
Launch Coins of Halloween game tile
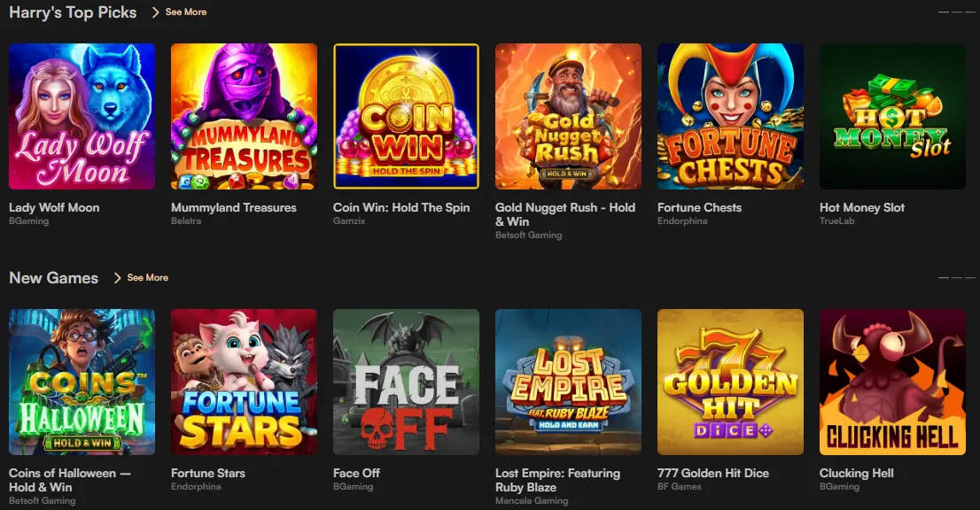click(82, 382)
